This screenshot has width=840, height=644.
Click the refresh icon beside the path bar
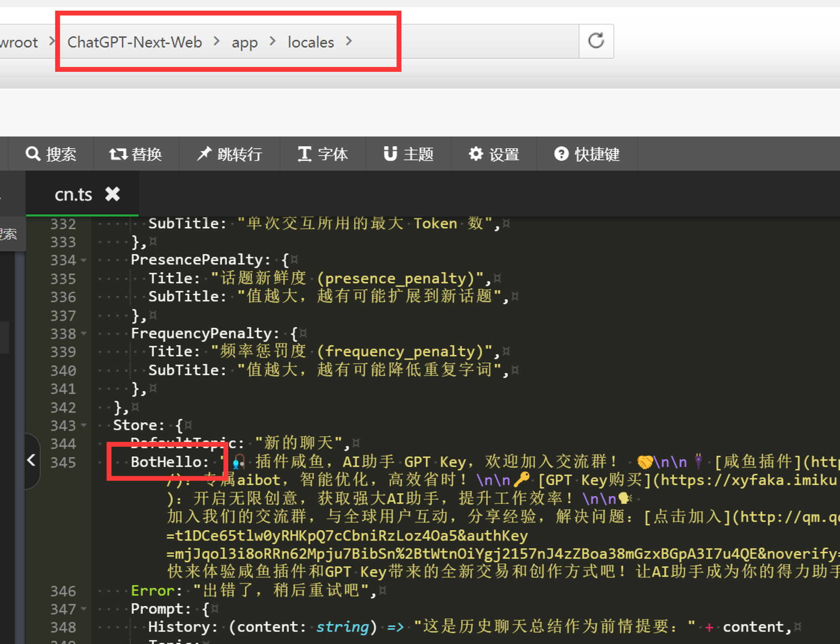coord(596,41)
